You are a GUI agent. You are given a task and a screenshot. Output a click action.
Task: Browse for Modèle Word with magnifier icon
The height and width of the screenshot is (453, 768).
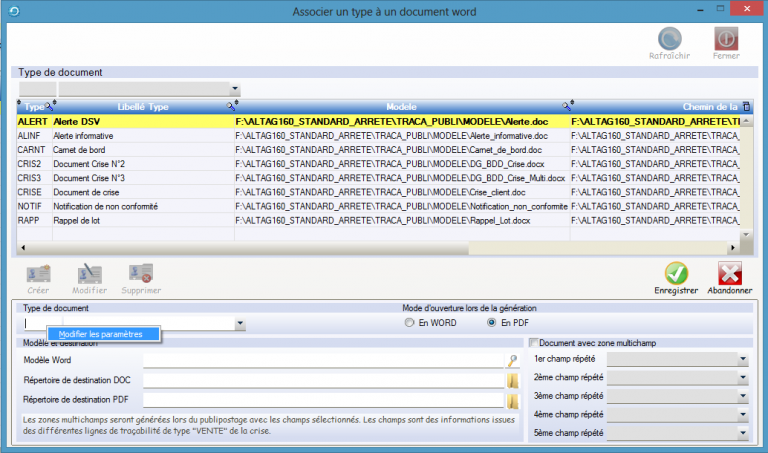pyautogui.click(x=513, y=360)
